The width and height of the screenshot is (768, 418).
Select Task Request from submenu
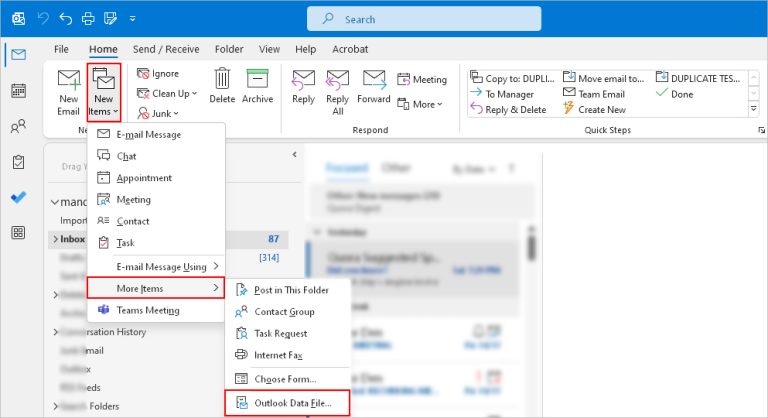click(x=288, y=333)
